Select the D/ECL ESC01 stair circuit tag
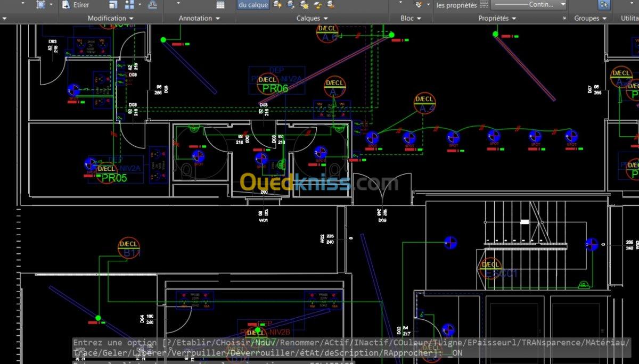The height and width of the screenshot is (364, 639). coord(490,268)
